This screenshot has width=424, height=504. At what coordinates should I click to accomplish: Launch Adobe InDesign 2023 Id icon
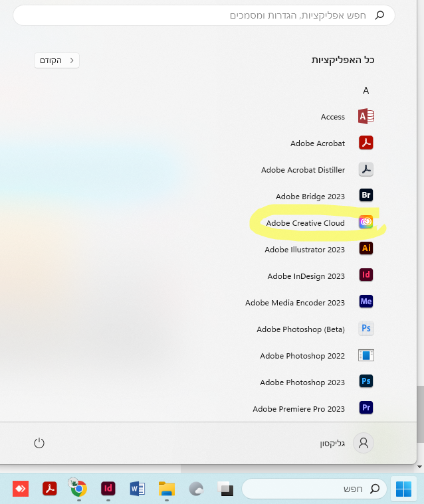coord(366,275)
